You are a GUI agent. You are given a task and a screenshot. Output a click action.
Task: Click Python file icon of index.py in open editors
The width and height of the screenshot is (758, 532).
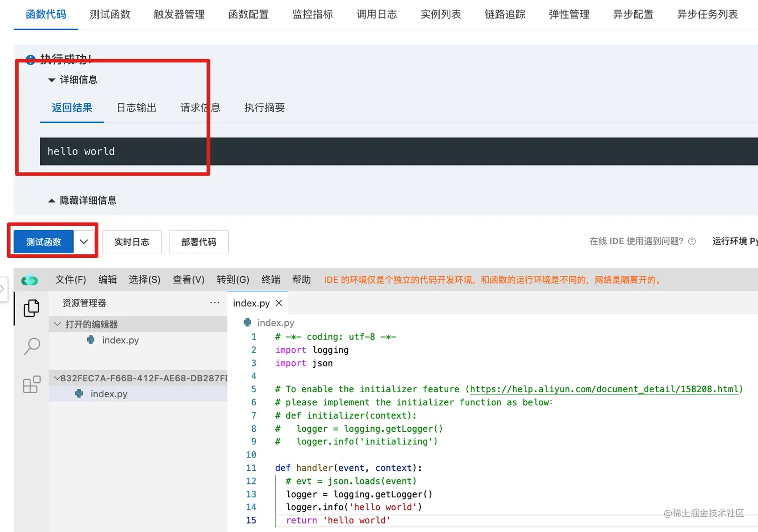coord(91,340)
